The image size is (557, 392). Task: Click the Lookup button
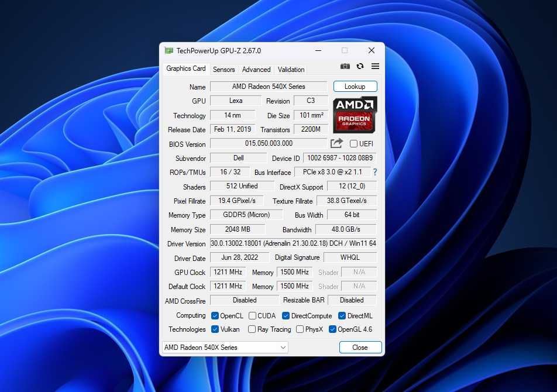[355, 86]
